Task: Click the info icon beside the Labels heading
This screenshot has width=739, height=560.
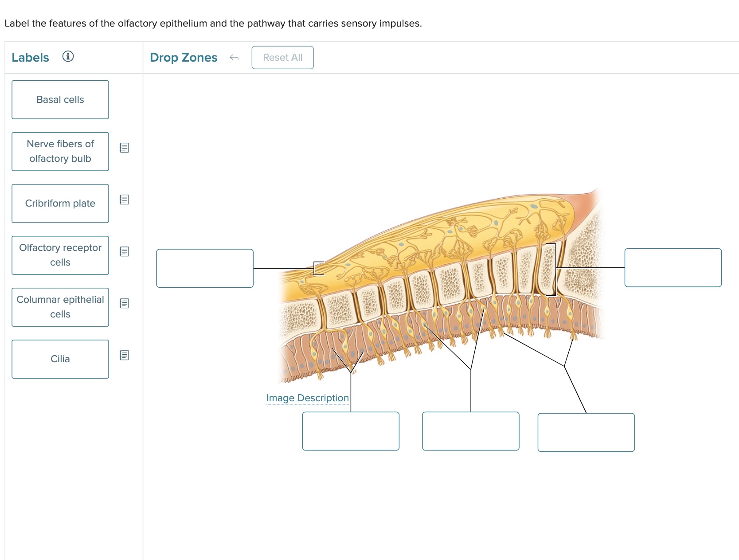Action: click(68, 57)
